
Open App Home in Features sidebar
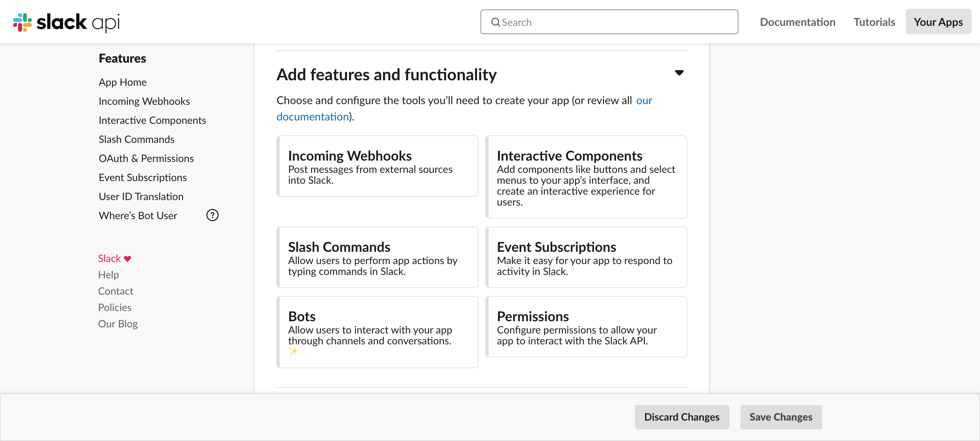[x=122, y=82]
